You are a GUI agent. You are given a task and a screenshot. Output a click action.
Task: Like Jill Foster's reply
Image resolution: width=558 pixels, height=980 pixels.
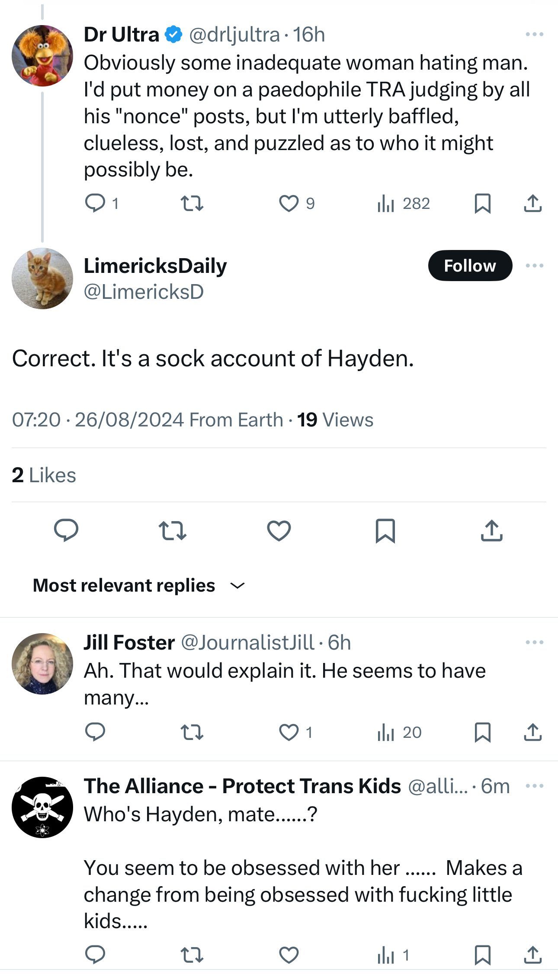[x=289, y=732]
